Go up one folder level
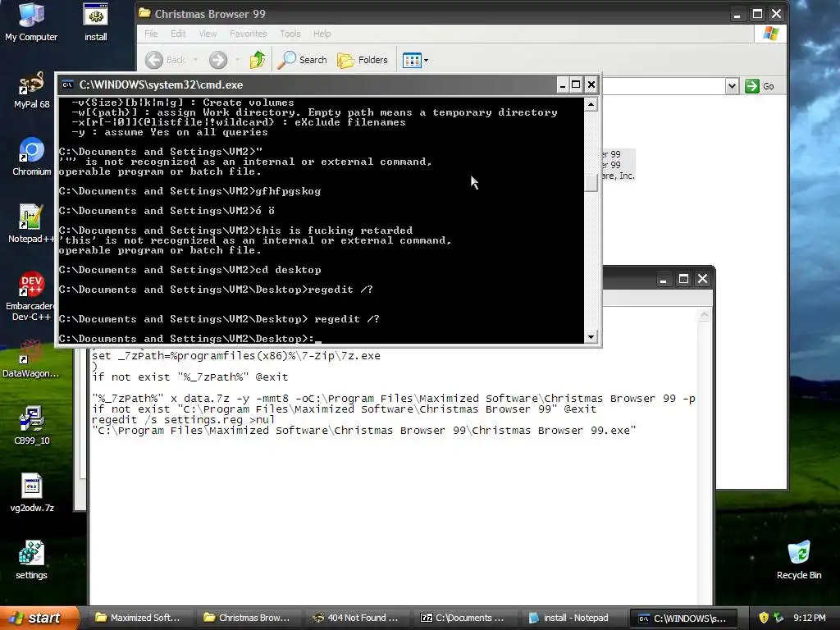This screenshot has width=840, height=630. [x=257, y=60]
